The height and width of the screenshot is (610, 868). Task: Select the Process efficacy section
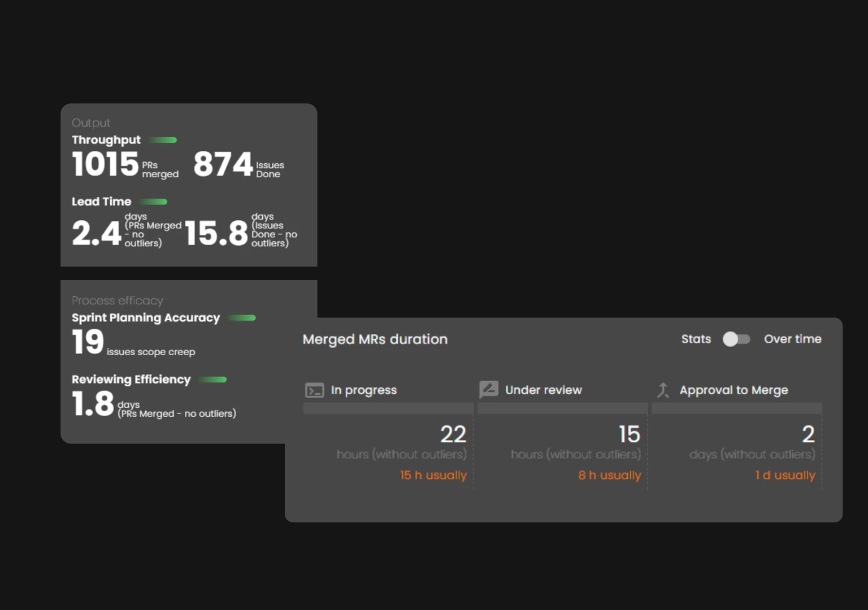pyautogui.click(x=117, y=300)
